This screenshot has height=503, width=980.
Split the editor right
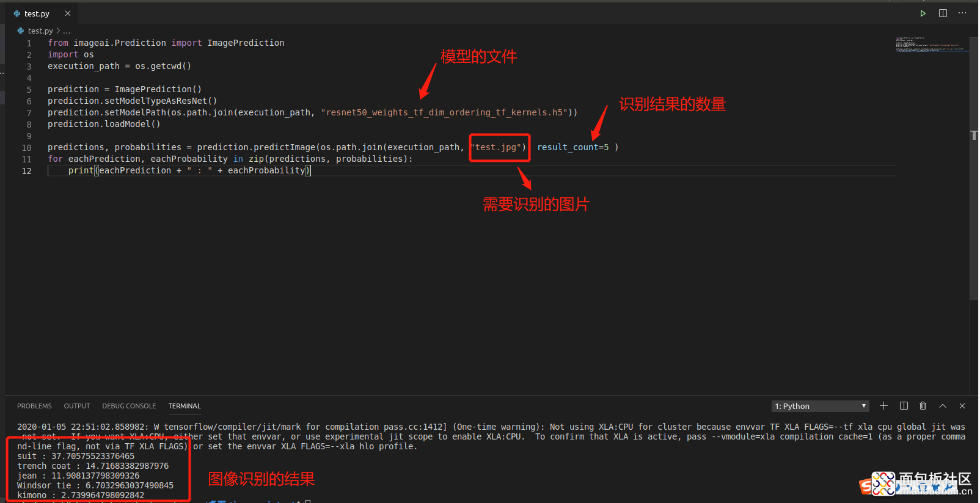coord(943,13)
